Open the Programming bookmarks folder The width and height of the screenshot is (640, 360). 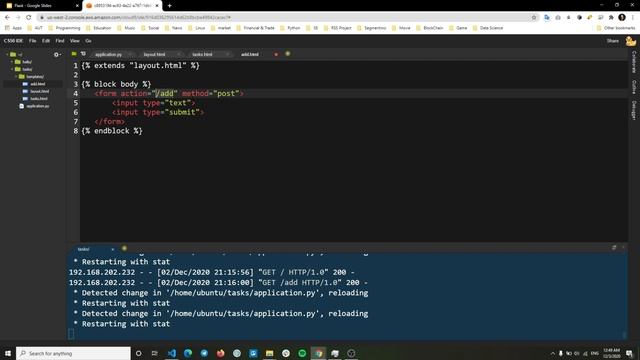click(64, 28)
